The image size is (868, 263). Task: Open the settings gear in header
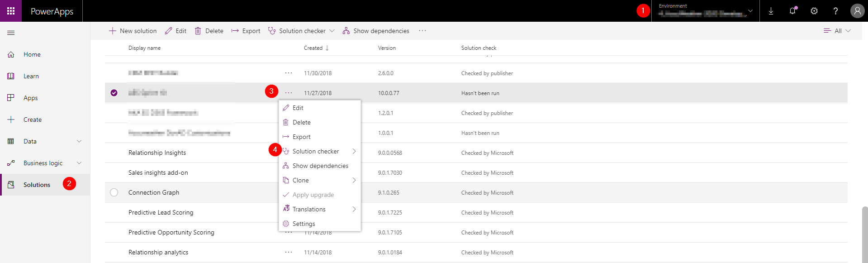tap(814, 11)
